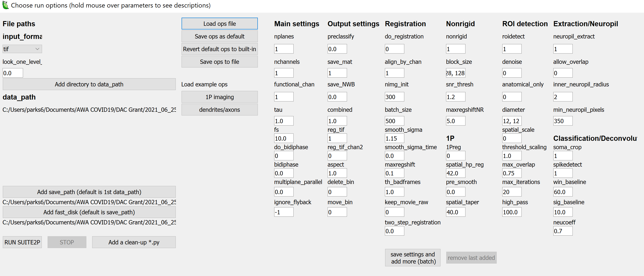Load the 1P imaging example ops
This screenshot has width=644, height=276.
click(x=219, y=97)
